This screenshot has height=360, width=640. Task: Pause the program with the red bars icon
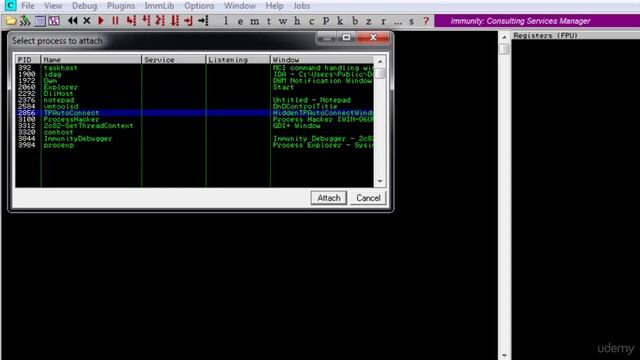click(115, 21)
